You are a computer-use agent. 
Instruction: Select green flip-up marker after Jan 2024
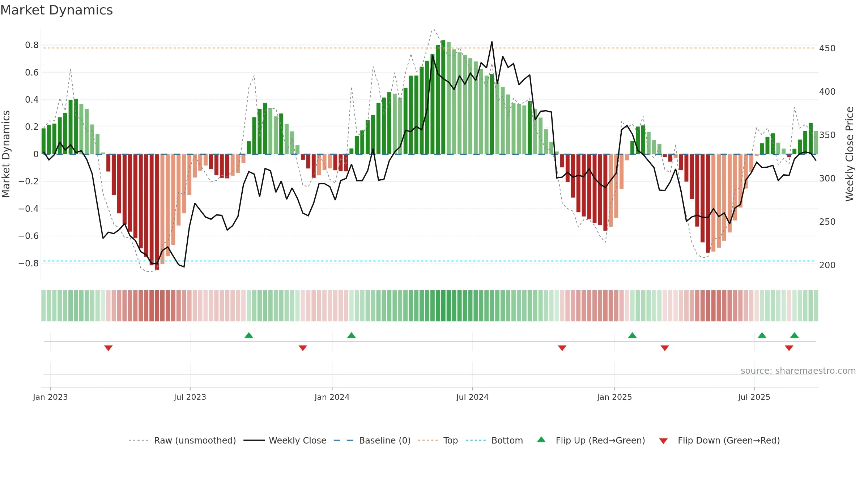(x=352, y=335)
